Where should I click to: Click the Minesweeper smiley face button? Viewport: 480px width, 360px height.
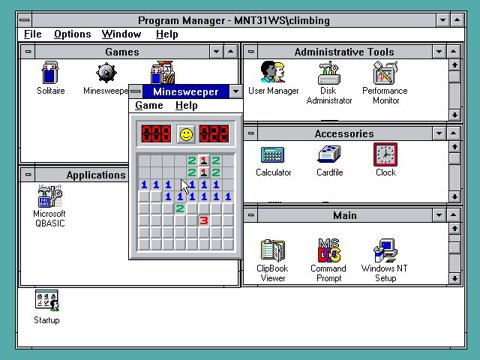tap(186, 134)
